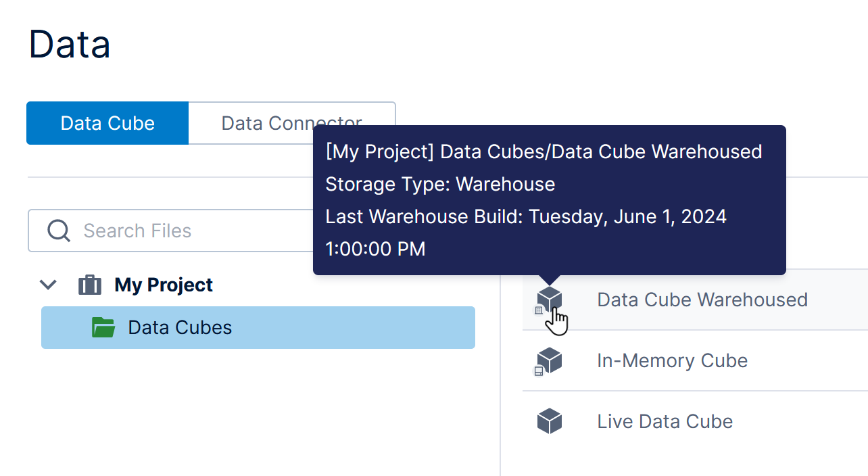Click the In-Memory Cube label text

click(x=672, y=360)
